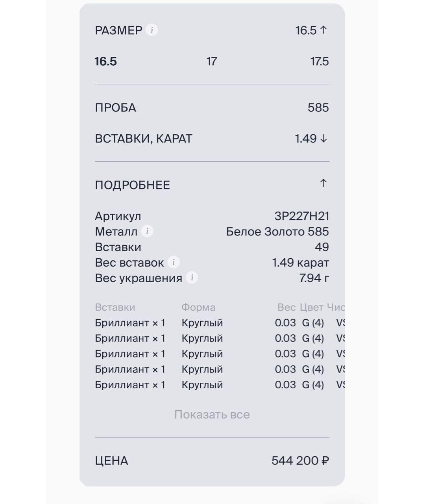
Task: Click the Вставки column header
Action: point(115,307)
